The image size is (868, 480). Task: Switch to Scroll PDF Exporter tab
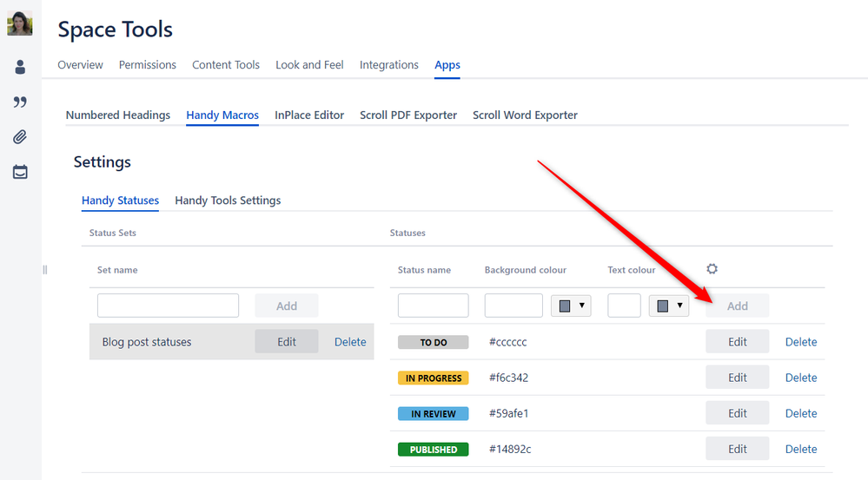(x=408, y=115)
